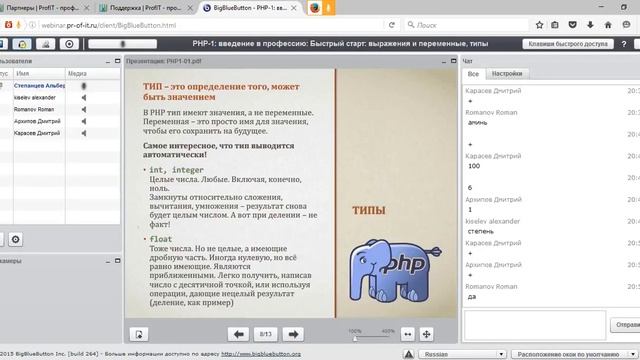Minimize the presentation panel

(x=444, y=61)
